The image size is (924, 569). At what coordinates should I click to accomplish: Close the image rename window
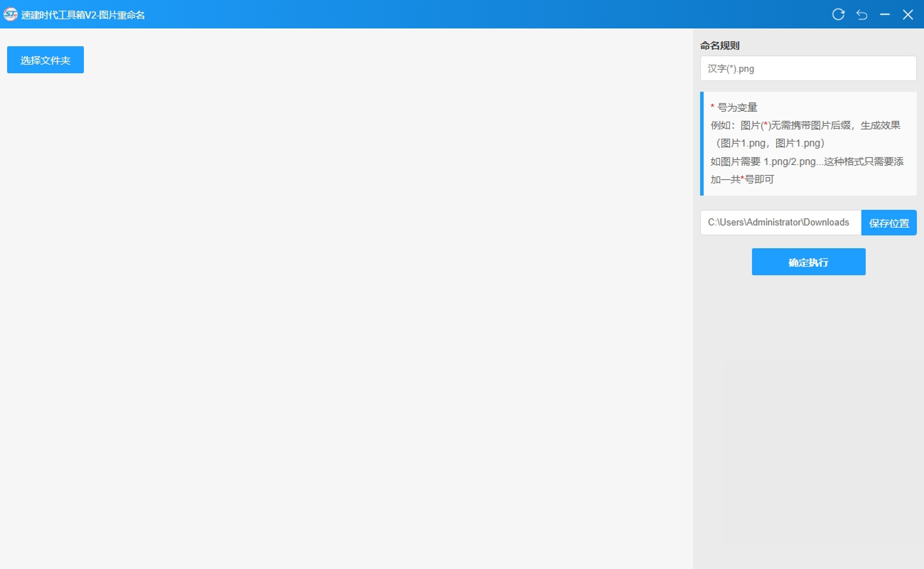[908, 15]
